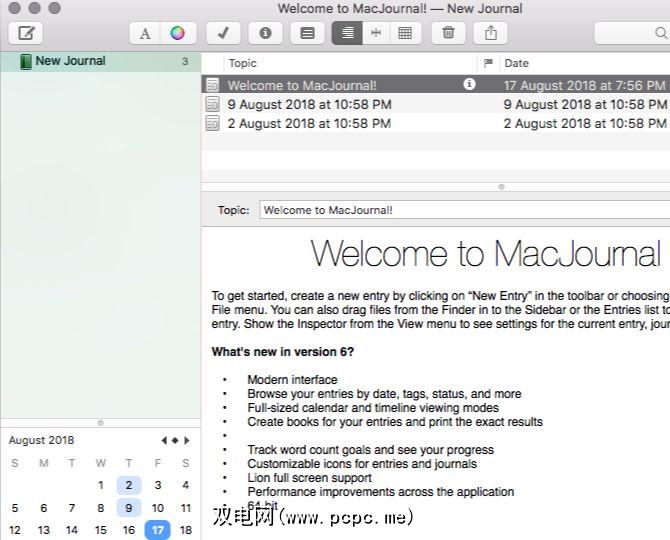Go to next month in the calendar
670x540 pixels.
pos(187,440)
